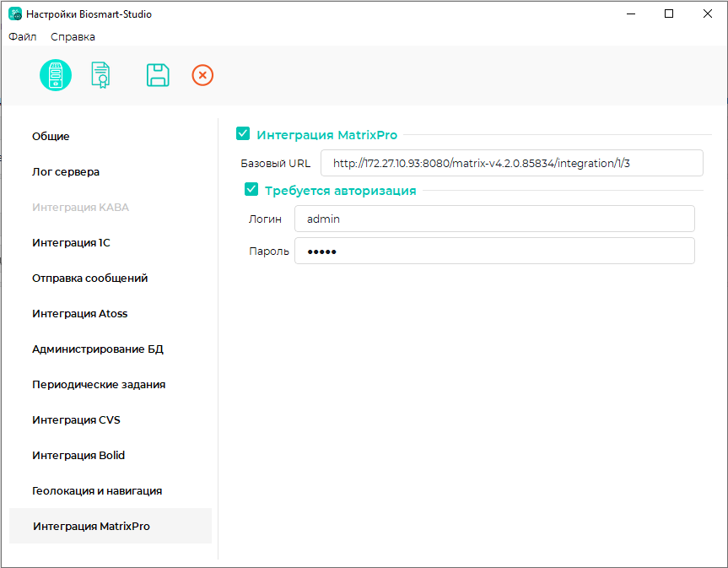Open the license certificate toolbar icon
728x568 pixels.
pos(100,75)
